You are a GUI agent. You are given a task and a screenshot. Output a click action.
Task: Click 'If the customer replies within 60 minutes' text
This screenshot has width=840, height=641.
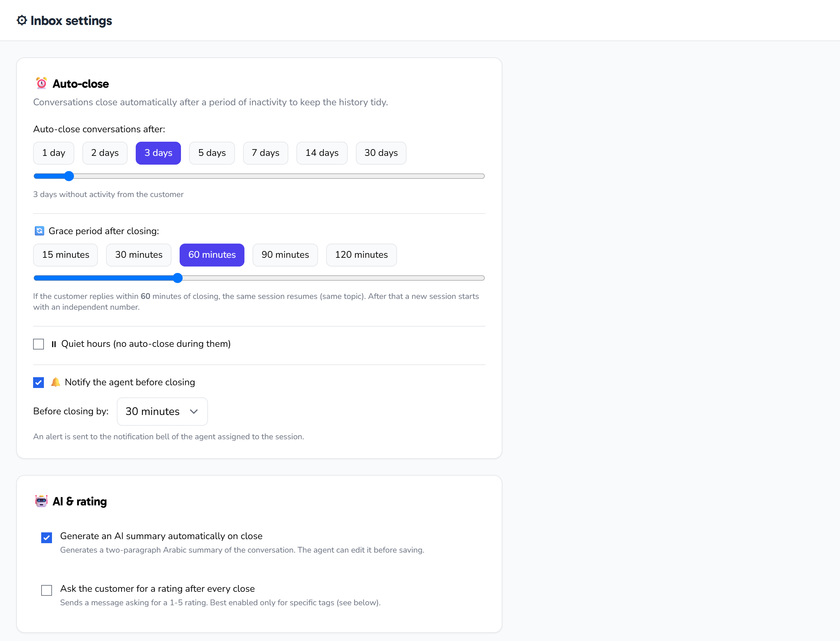256,301
